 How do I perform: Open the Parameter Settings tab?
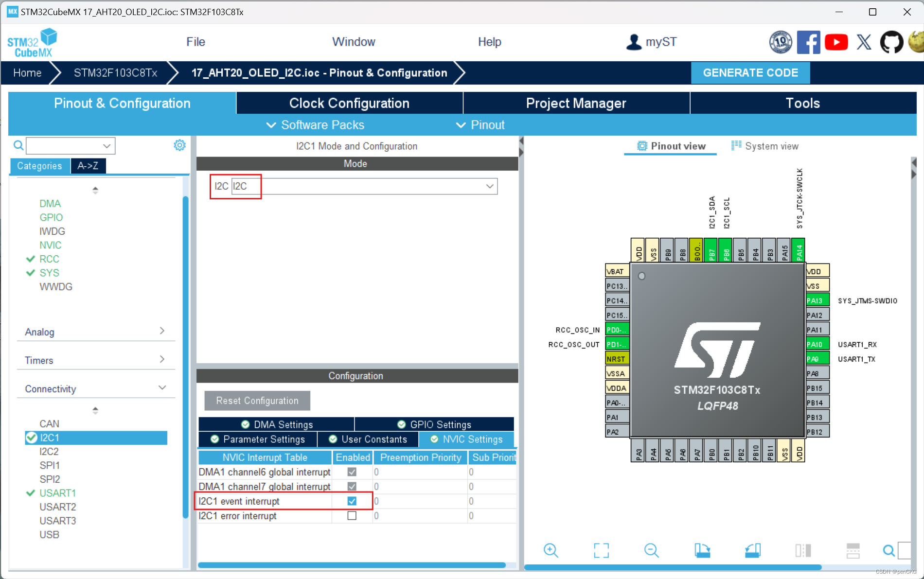(258, 439)
